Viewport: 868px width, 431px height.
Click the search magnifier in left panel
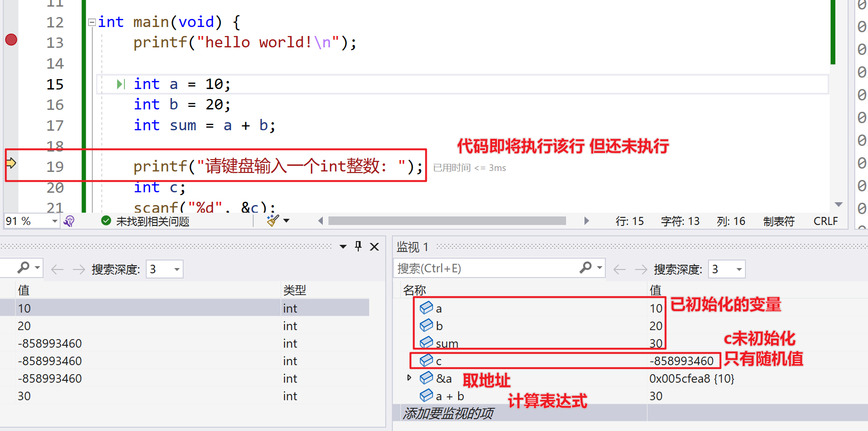(x=23, y=268)
